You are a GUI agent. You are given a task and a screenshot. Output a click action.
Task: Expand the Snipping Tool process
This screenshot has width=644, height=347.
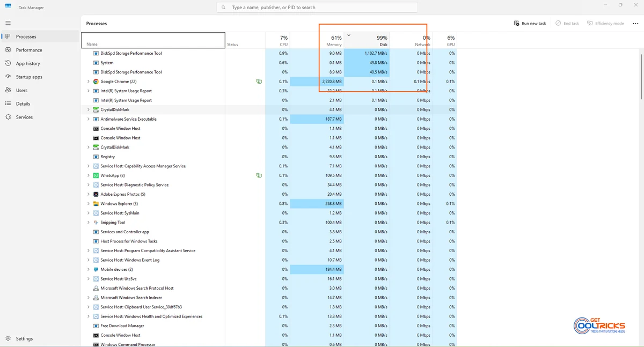89,223
